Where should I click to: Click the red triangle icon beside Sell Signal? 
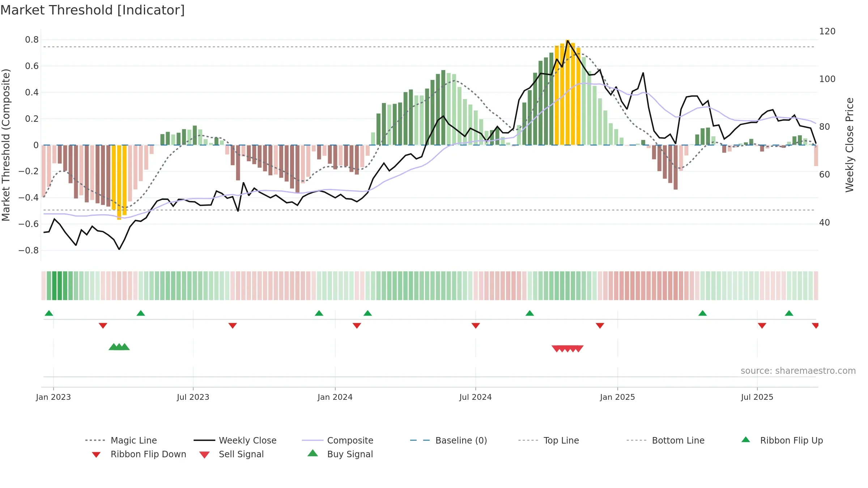(204, 455)
